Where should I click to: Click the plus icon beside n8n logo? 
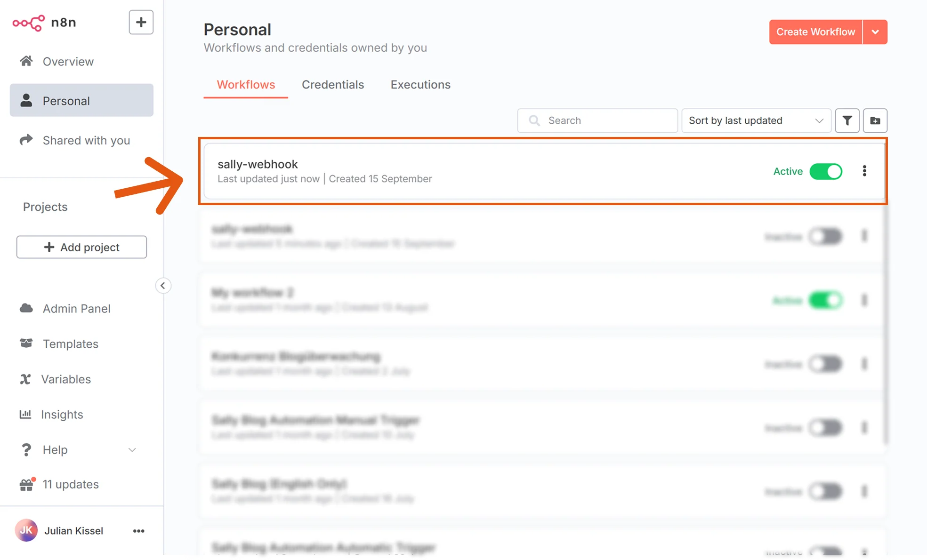pyautogui.click(x=141, y=22)
